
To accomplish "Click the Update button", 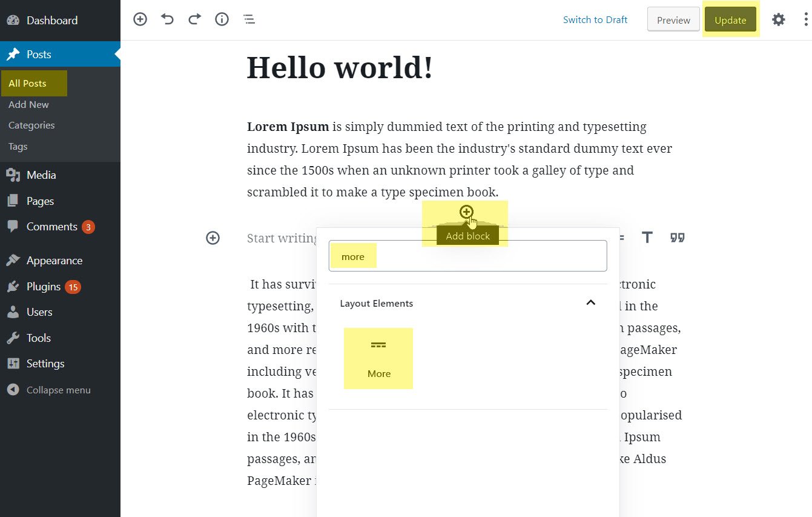I will pos(730,20).
